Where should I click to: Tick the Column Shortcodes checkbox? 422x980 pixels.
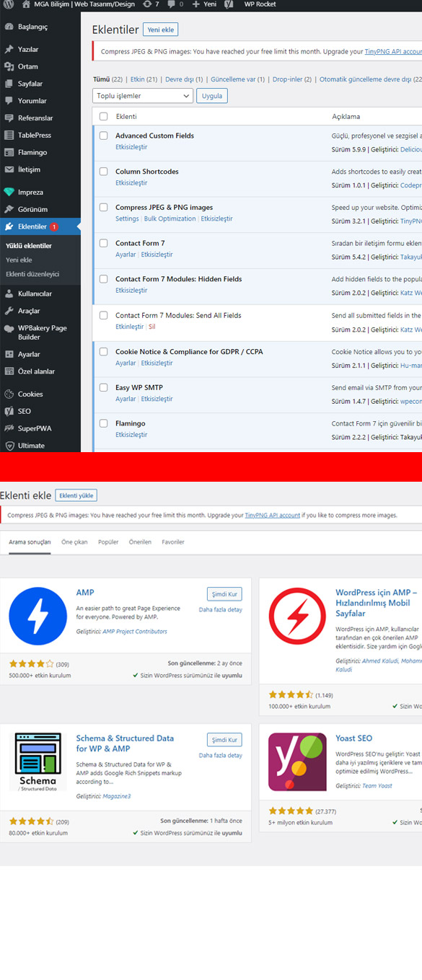click(103, 171)
